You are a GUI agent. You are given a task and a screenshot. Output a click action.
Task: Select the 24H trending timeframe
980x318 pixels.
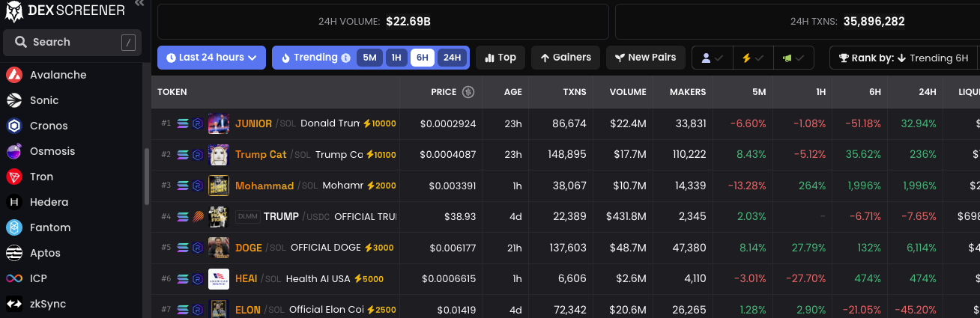452,58
